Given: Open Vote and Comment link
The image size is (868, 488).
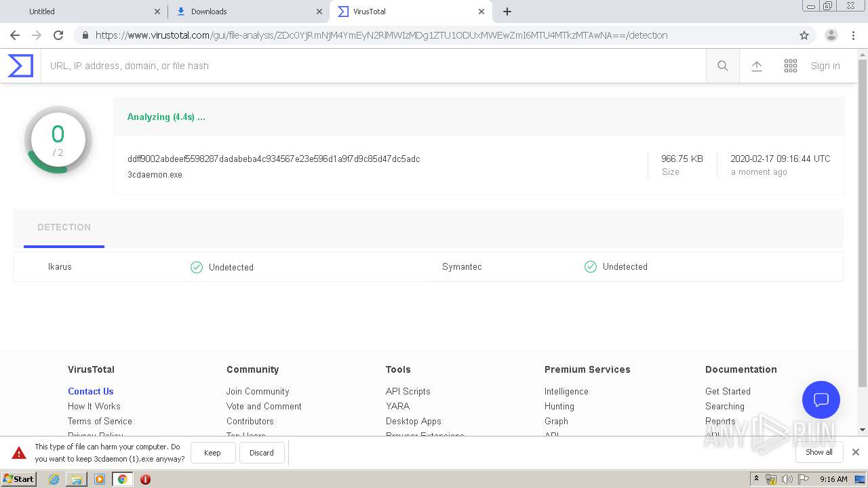Looking at the screenshot, I should point(264,407).
